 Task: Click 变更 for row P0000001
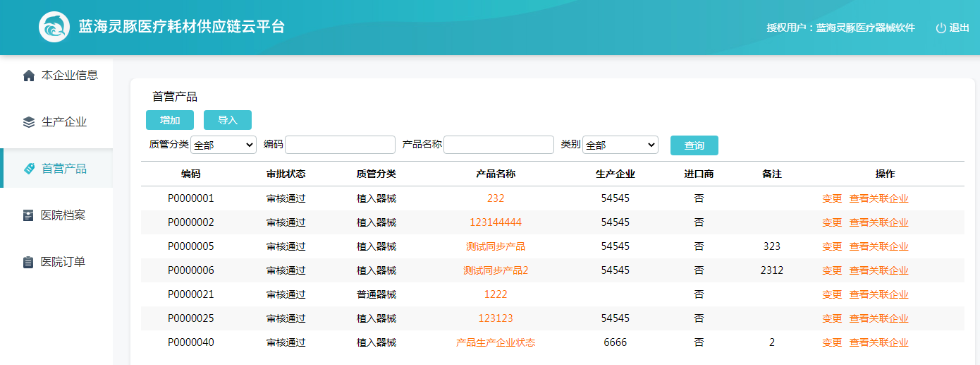tap(832, 198)
